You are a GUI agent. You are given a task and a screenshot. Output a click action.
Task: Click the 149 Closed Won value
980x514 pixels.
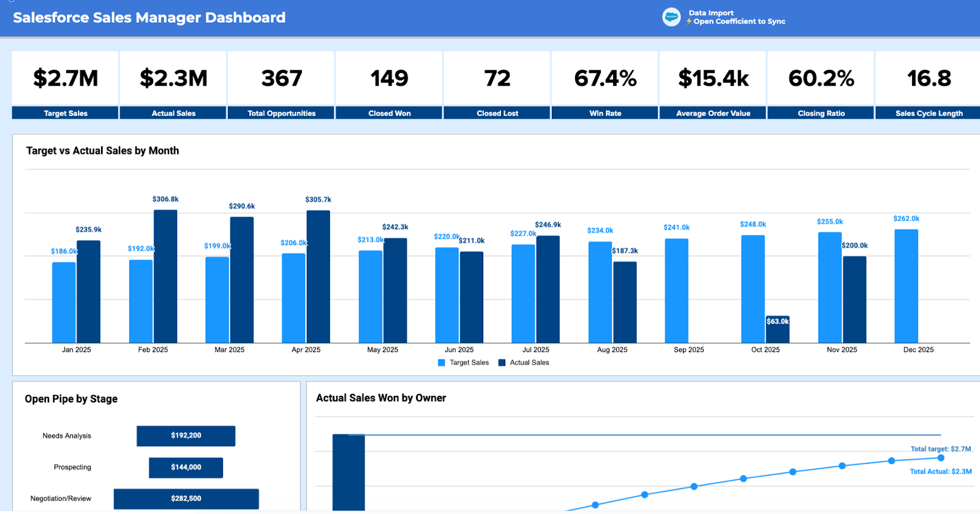coord(390,78)
